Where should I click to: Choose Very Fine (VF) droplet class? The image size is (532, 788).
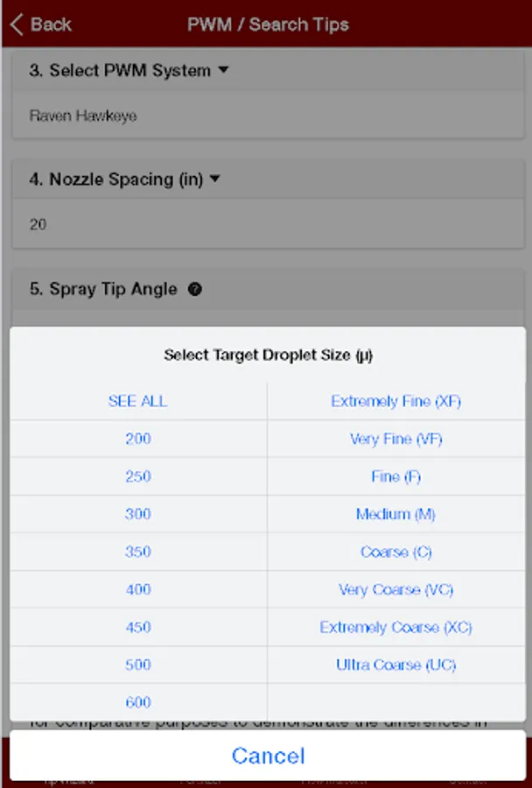[x=396, y=439]
